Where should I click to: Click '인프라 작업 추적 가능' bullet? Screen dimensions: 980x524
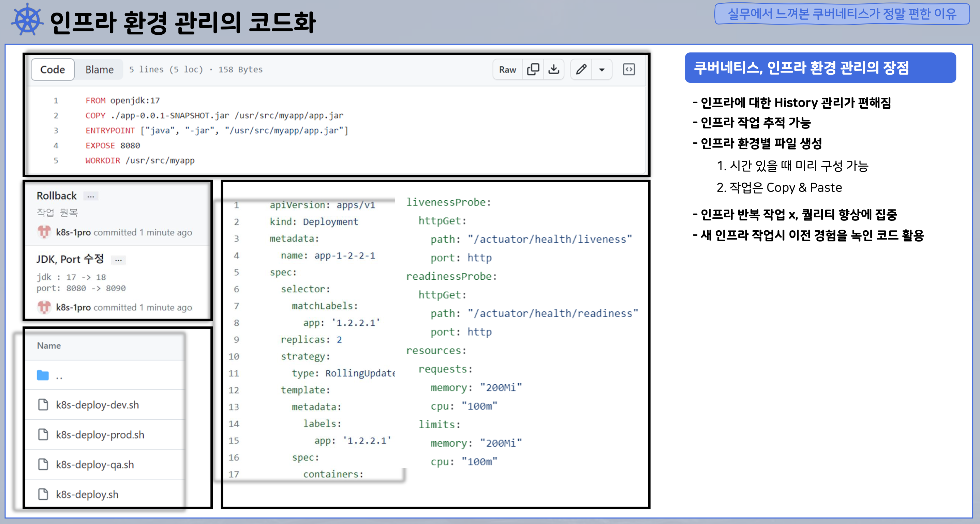click(x=752, y=122)
